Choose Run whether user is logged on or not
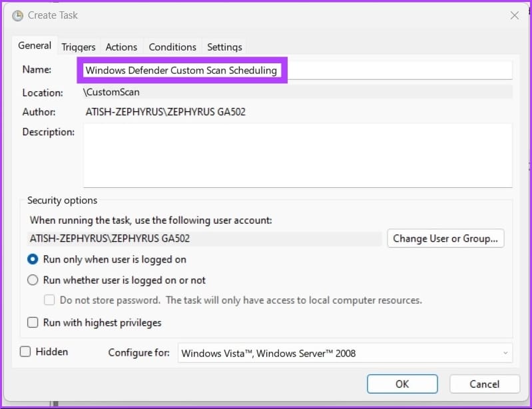Image resolution: width=532 pixels, height=409 pixels. pos(33,280)
